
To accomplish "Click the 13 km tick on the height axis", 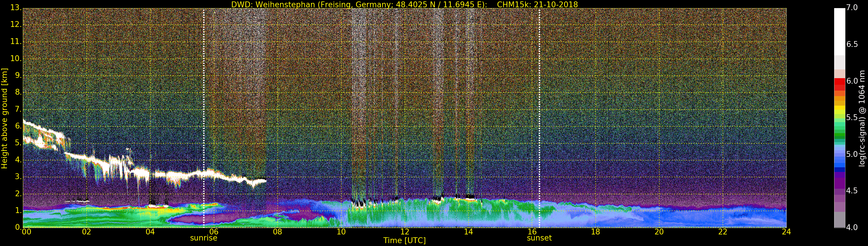I will tap(16, 8).
